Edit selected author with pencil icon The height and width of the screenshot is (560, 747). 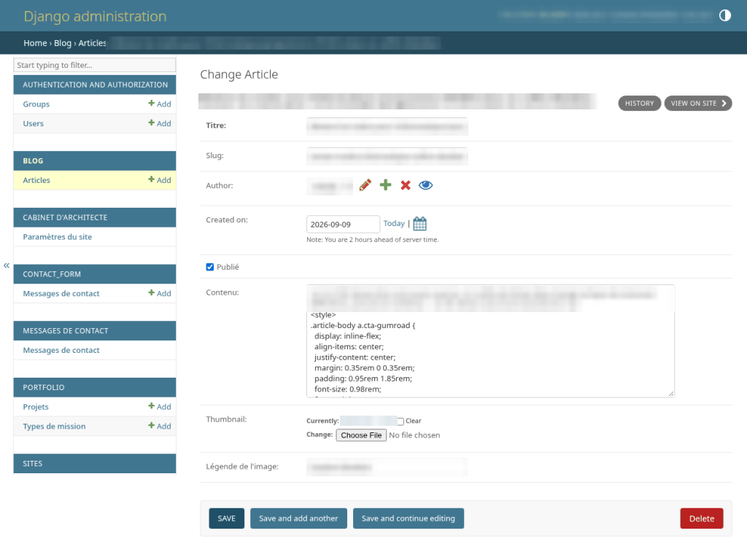[x=365, y=185]
